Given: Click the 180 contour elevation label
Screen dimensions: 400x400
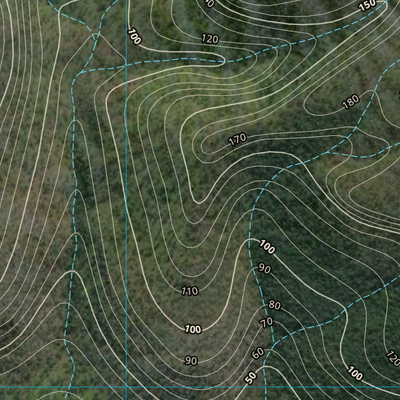Looking at the screenshot, I should [x=351, y=102].
